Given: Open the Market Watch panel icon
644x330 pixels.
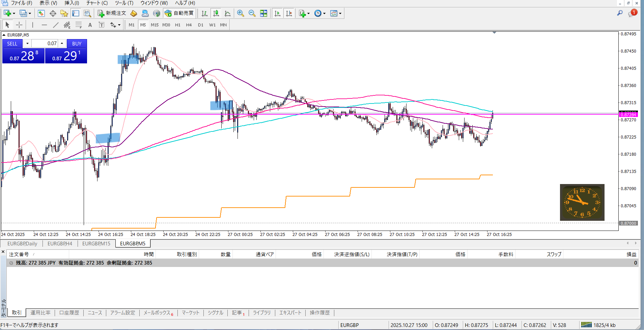Looking at the screenshot, I should click(x=41, y=13).
